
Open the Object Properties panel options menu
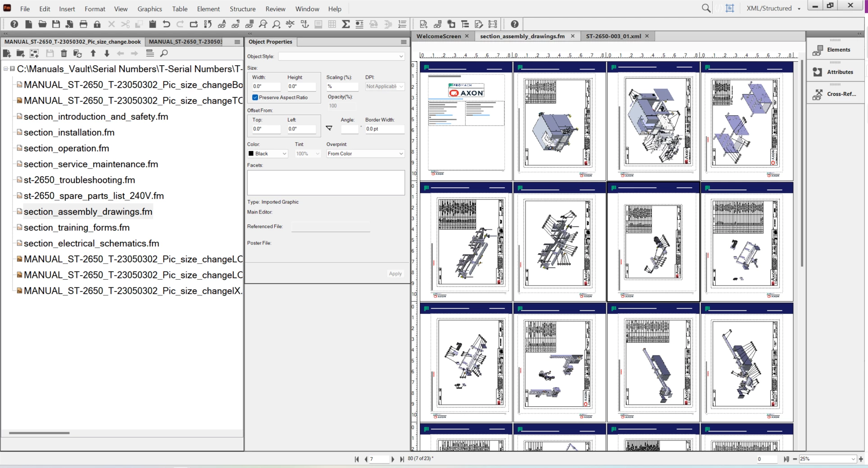coord(404,42)
